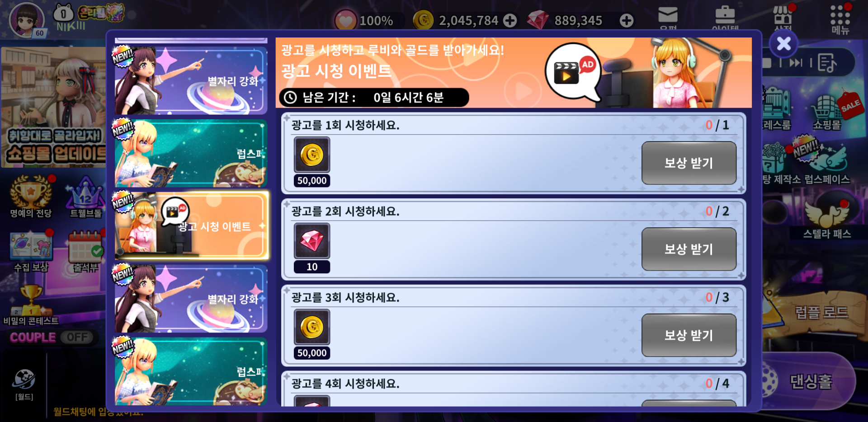
Task: Open the mail envelope icon
Action: (668, 16)
